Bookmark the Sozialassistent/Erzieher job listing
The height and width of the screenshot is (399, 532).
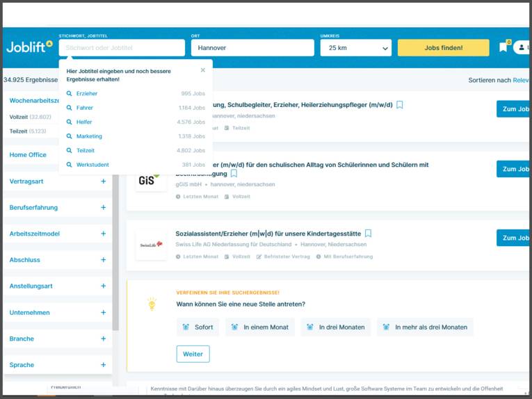(x=368, y=234)
